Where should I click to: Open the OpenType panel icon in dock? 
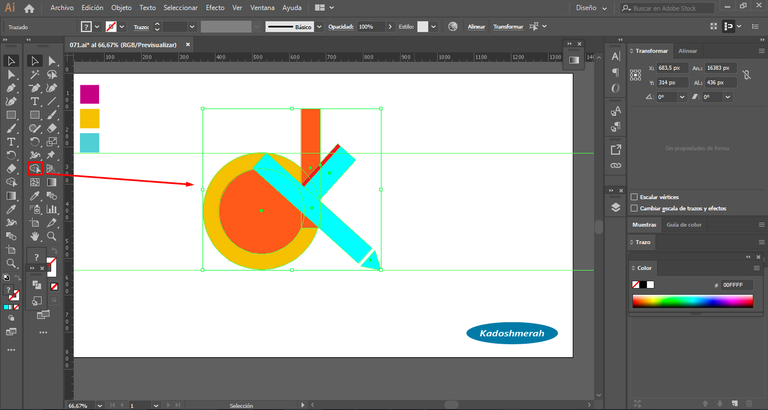(x=616, y=89)
